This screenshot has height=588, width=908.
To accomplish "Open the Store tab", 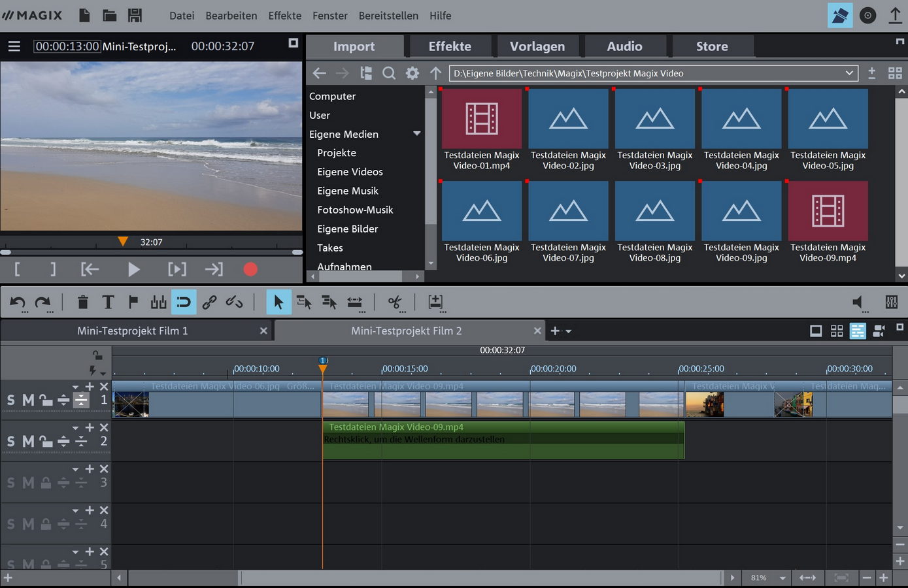I will tap(712, 46).
